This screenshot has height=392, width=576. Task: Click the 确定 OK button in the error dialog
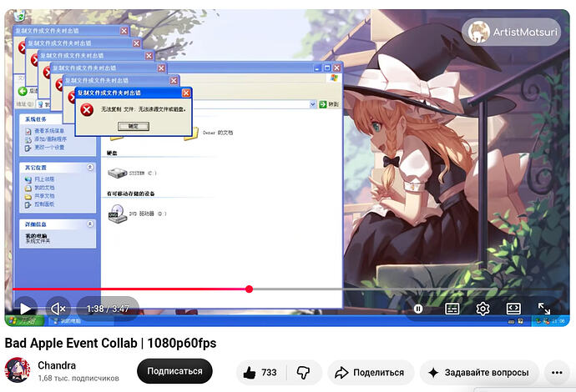tap(134, 126)
